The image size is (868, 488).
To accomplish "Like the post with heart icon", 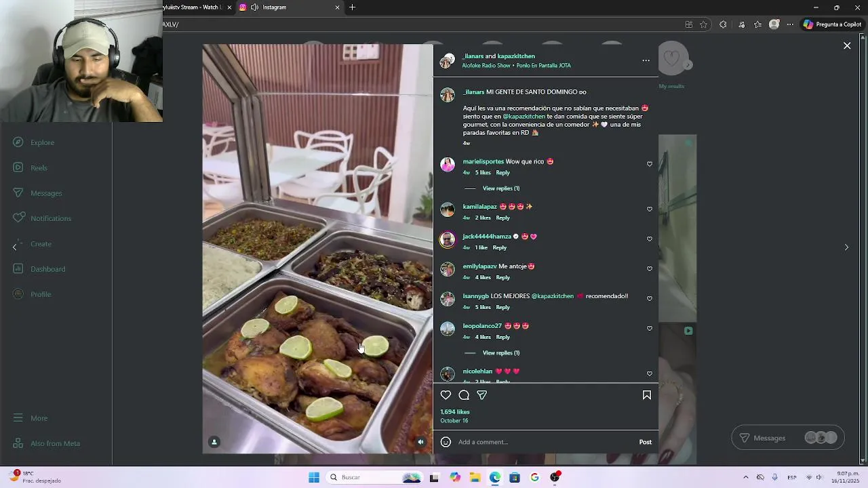I will 446,395.
